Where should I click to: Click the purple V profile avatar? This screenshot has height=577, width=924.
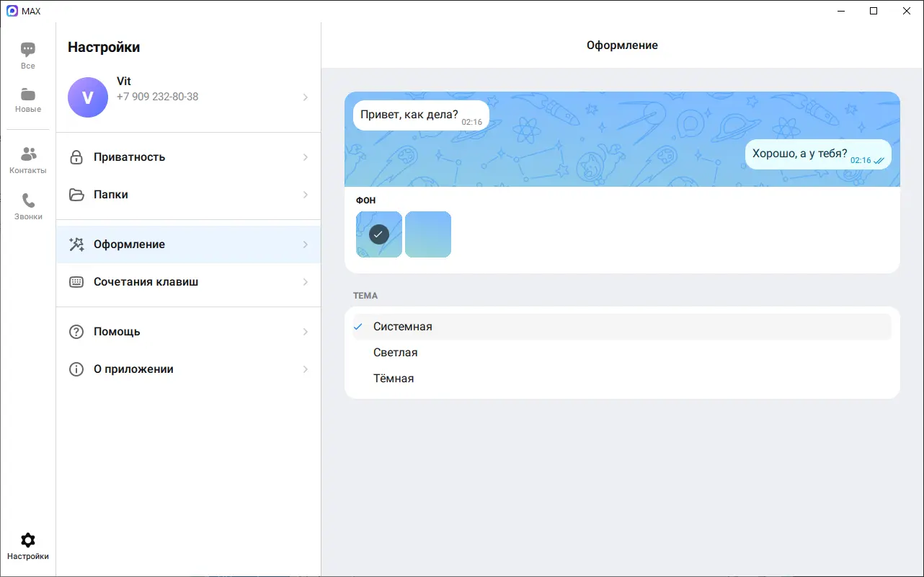point(88,97)
